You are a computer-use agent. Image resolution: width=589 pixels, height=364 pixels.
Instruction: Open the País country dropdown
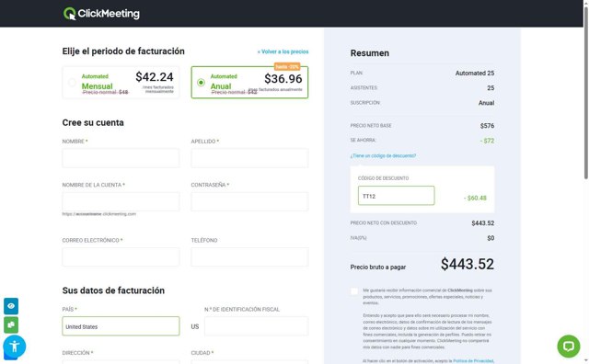pos(121,326)
